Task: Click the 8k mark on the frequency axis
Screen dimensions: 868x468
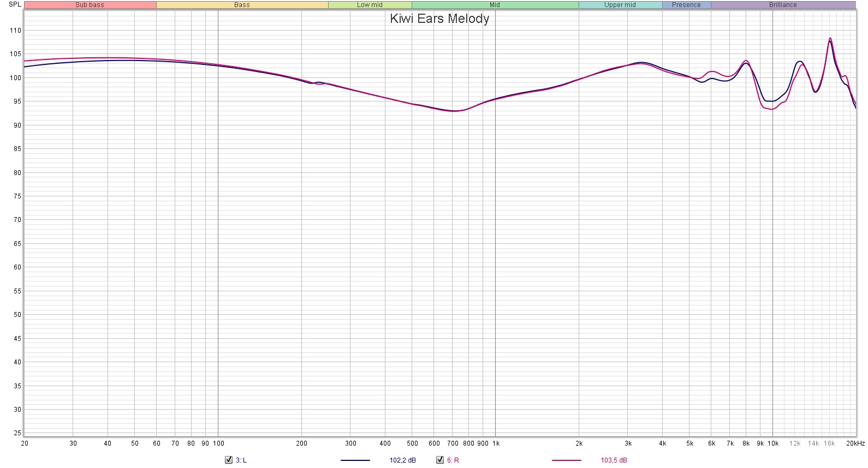Action: pyautogui.click(x=746, y=443)
